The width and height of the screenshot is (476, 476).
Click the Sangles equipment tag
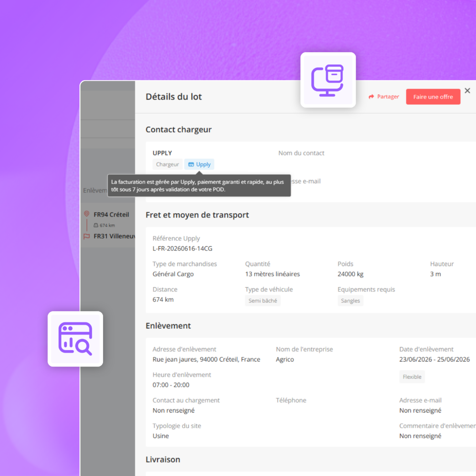point(350,301)
